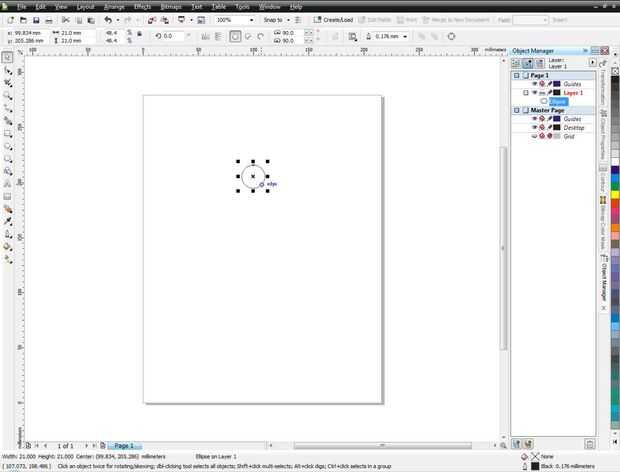Click the Page 1 tab at bottom

[124, 446]
